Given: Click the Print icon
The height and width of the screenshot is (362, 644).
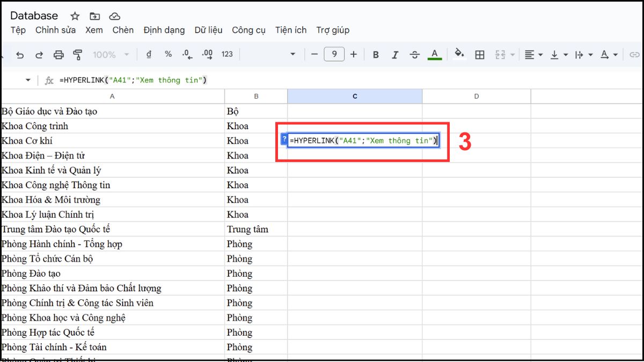Looking at the screenshot, I should pos(59,54).
